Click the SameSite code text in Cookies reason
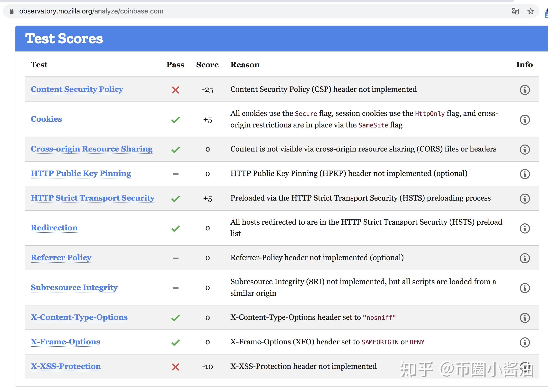The height and width of the screenshot is (392, 548). pyautogui.click(x=373, y=125)
